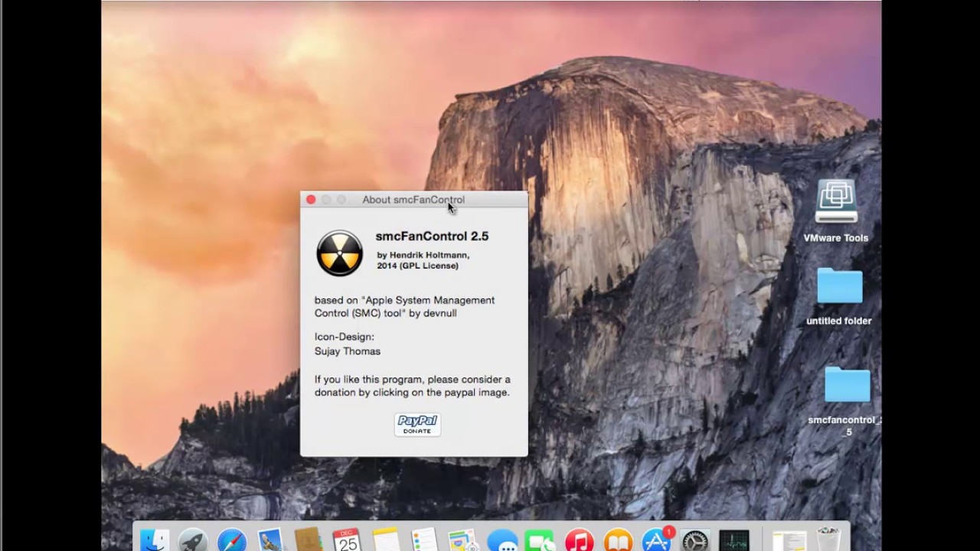Image resolution: width=980 pixels, height=551 pixels.
Task: Open Calendar showing Dec 25
Action: coord(347,540)
